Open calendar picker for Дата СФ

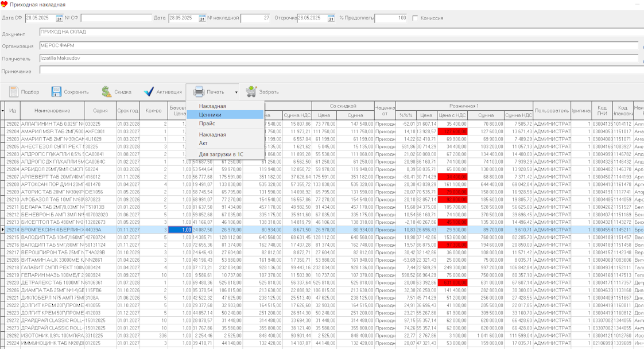click(x=59, y=18)
